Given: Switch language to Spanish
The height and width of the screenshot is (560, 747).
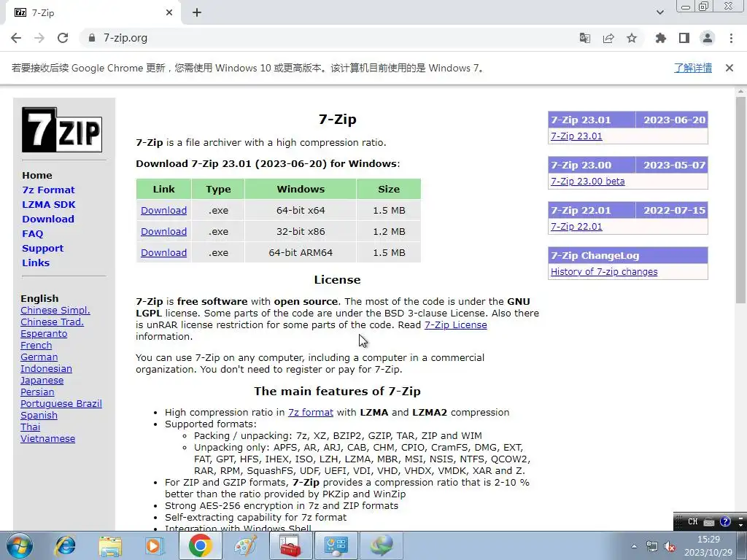Looking at the screenshot, I should [x=39, y=415].
